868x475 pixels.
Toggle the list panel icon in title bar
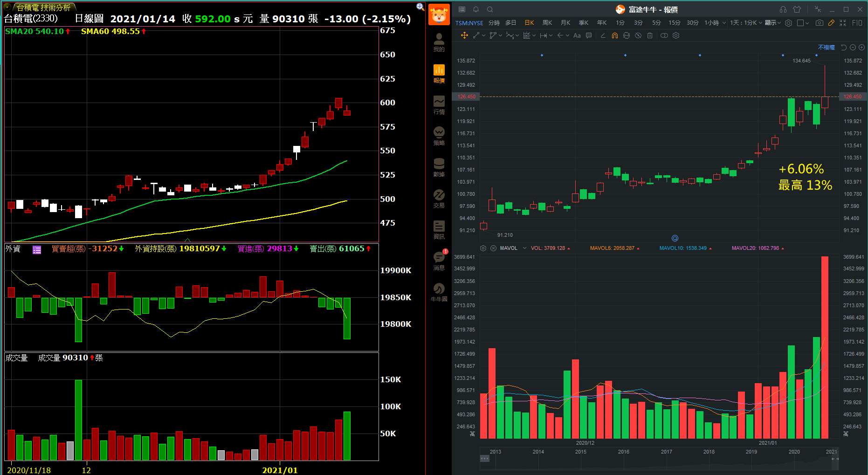tap(462, 9)
